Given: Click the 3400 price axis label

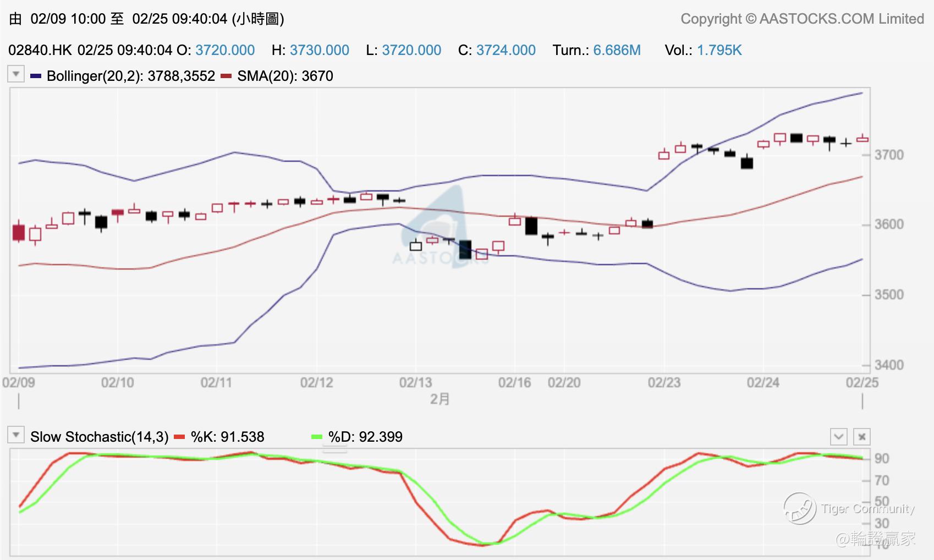Looking at the screenshot, I should pyautogui.click(x=889, y=365).
